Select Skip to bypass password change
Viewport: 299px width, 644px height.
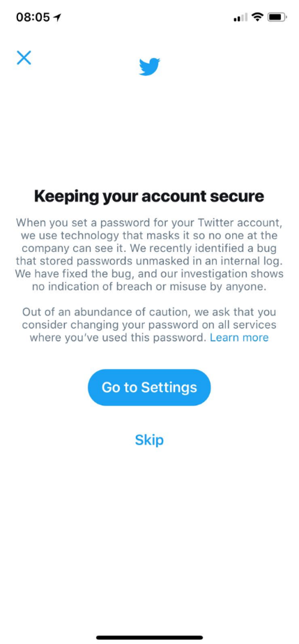point(149,440)
